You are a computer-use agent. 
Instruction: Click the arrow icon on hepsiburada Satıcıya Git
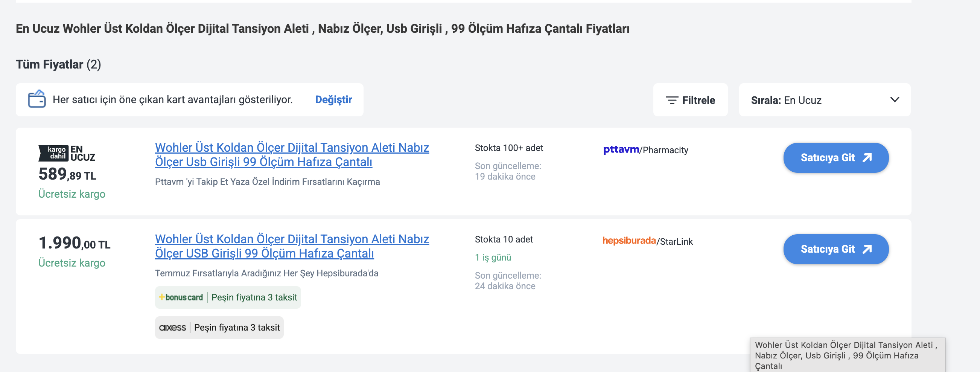point(867,249)
